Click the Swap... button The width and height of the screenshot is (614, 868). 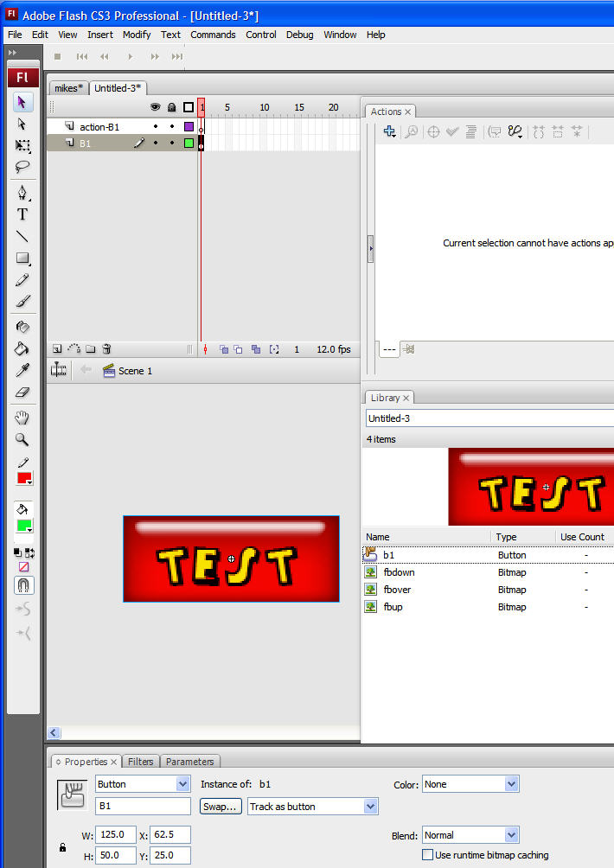[x=220, y=807]
